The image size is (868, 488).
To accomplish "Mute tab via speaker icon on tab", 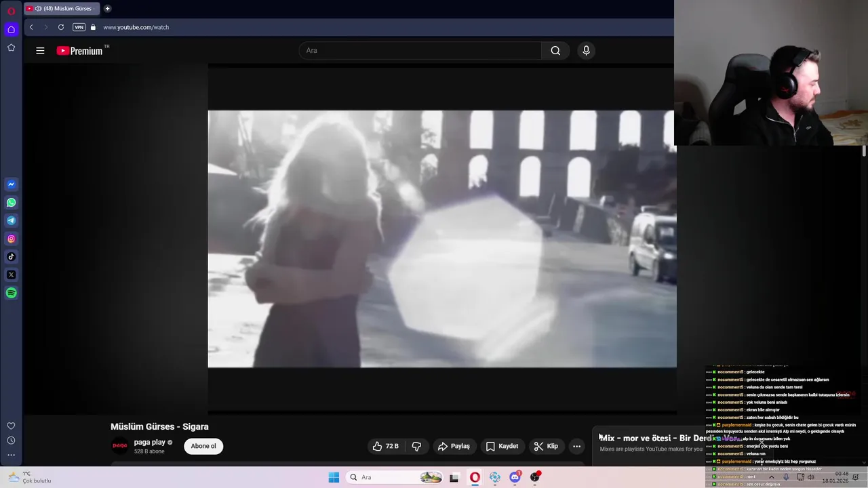I will [x=38, y=9].
